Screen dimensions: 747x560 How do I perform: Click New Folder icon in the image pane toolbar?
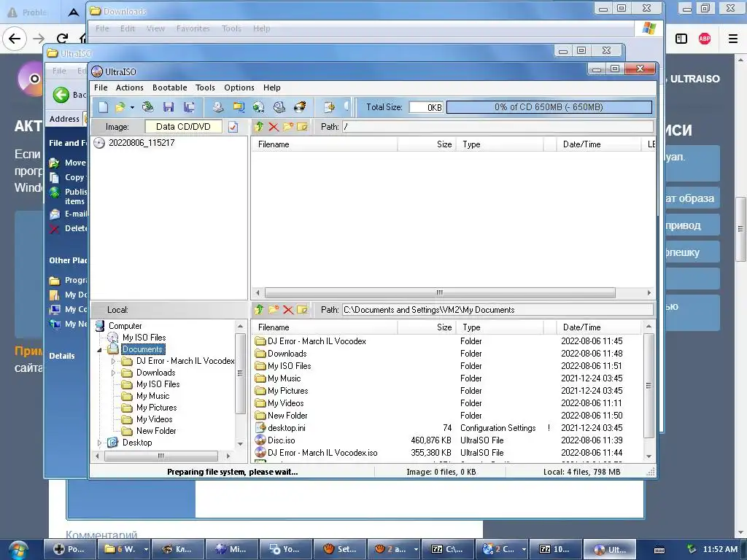click(287, 127)
